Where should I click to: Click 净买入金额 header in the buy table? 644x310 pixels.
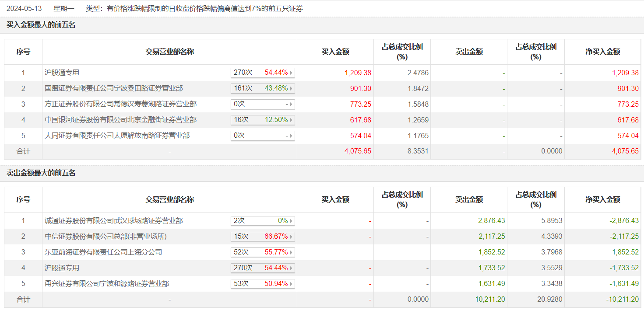coord(603,52)
